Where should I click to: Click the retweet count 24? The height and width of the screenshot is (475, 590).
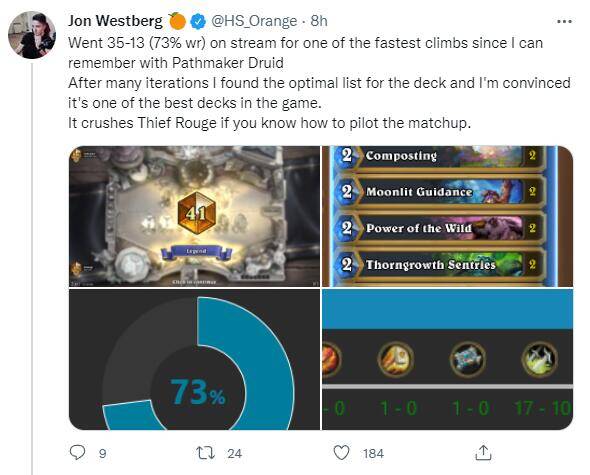tap(234, 453)
